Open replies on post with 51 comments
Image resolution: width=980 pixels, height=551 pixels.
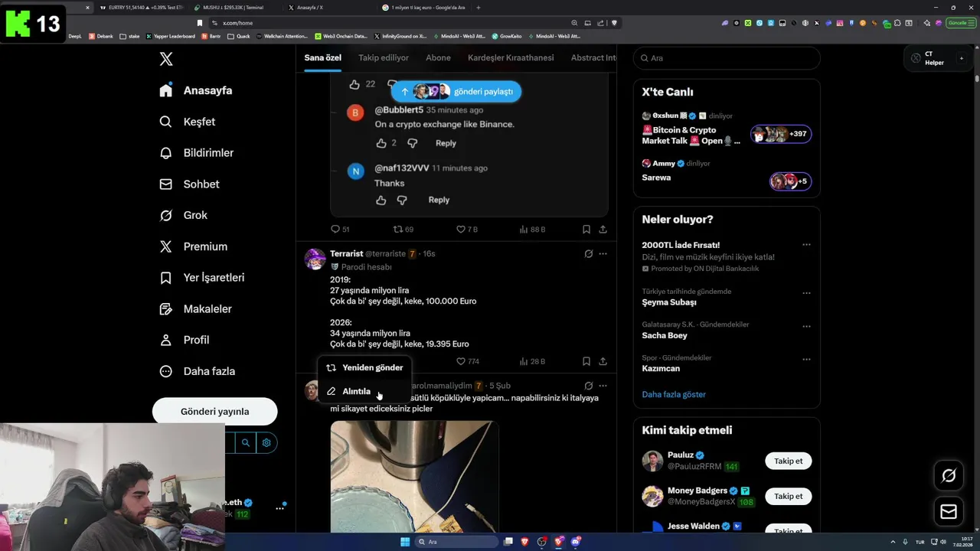(340, 230)
